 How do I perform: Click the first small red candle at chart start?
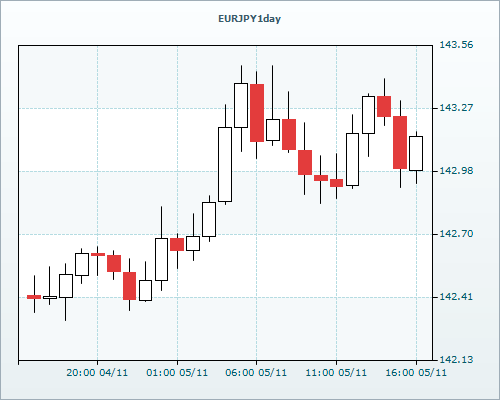click(34, 297)
